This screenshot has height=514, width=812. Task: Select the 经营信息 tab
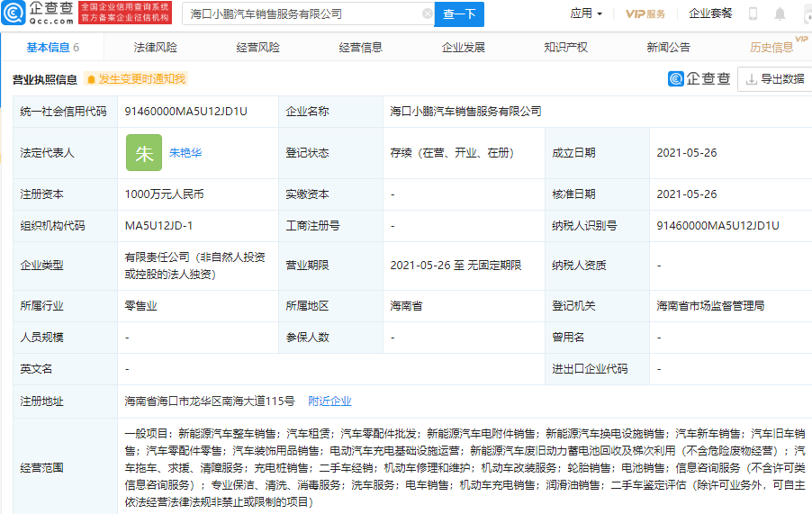pos(361,48)
